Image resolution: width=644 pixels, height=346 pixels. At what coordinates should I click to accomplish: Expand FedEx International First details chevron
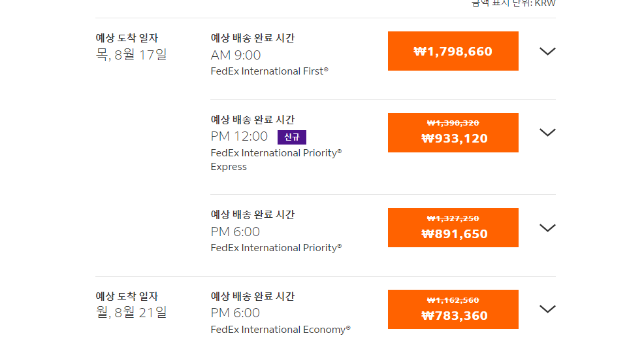(x=547, y=51)
